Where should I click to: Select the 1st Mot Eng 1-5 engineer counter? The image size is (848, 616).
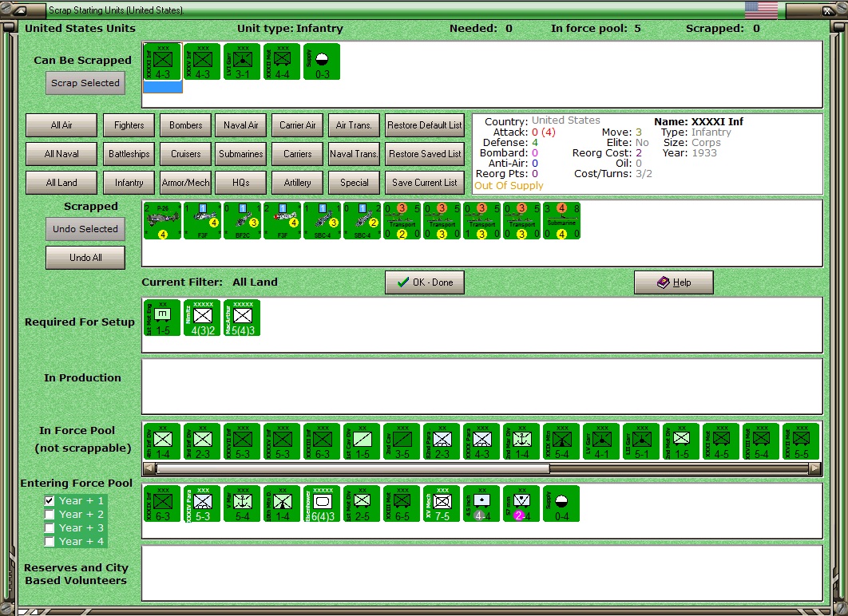click(x=163, y=318)
